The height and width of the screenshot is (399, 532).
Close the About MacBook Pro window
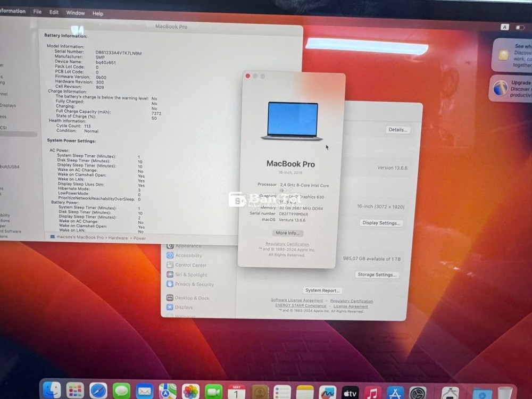click(x=248, y=76)
